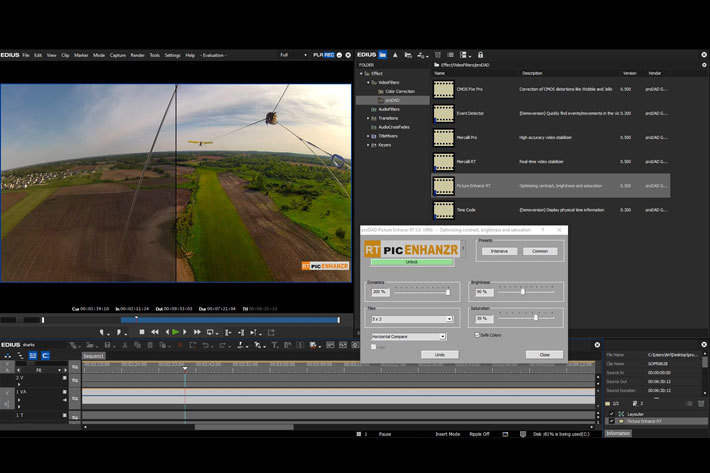Click the red delete X icon

(180, 345)
